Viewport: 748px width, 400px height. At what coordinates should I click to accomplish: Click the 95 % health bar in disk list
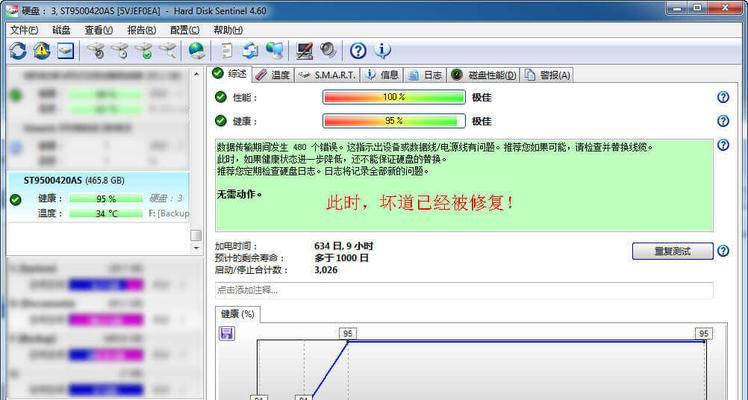pyautogui.click(x=106, y=198)
